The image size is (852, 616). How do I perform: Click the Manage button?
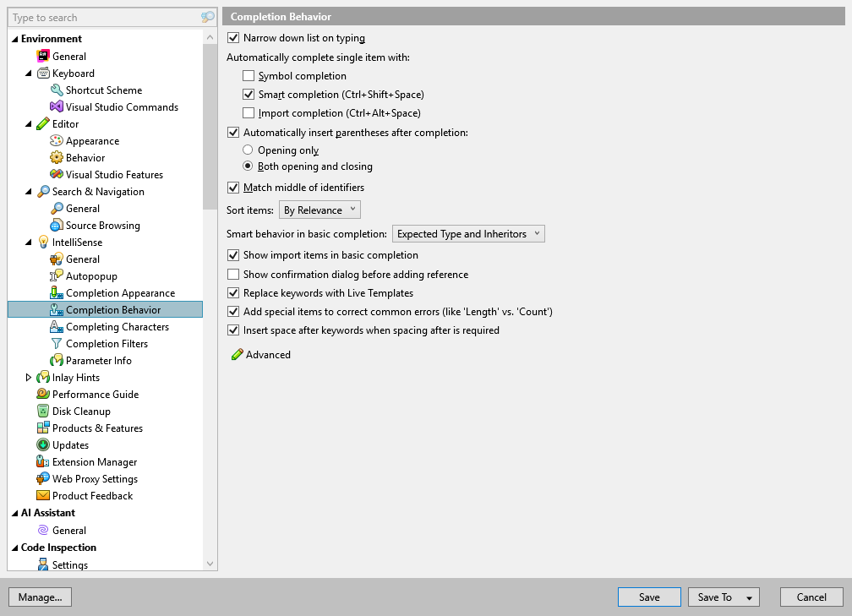[x=40, y=597]
